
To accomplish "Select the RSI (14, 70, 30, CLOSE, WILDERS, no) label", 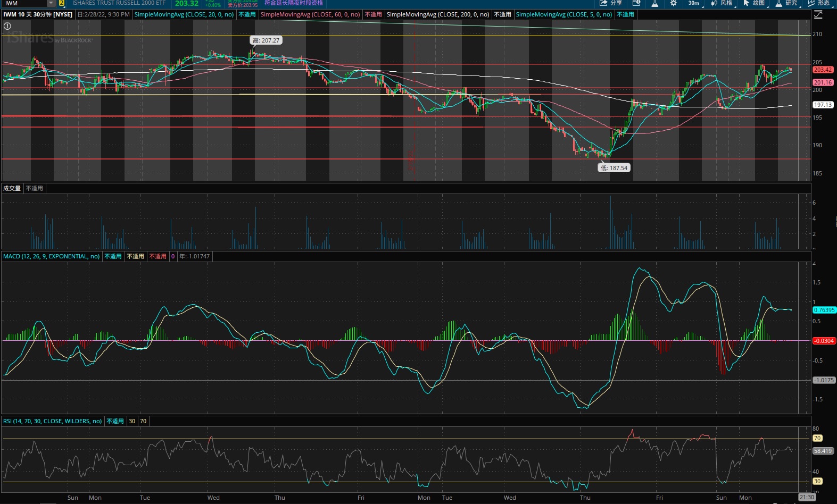I will click(x=53, y=421).
